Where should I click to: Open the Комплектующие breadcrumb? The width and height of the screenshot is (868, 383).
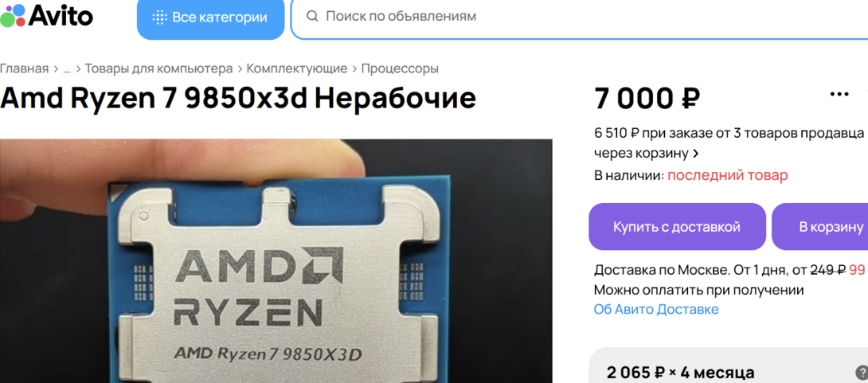297,68
